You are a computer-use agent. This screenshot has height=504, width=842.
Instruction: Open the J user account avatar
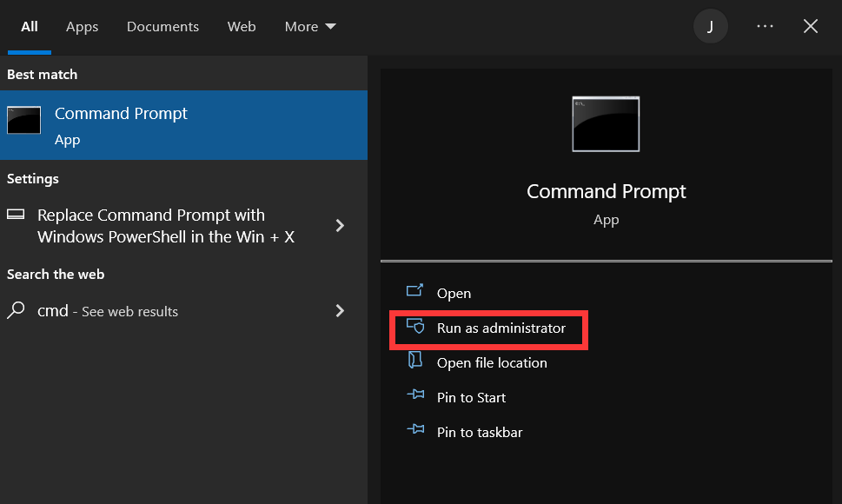[x=711, y=26]
